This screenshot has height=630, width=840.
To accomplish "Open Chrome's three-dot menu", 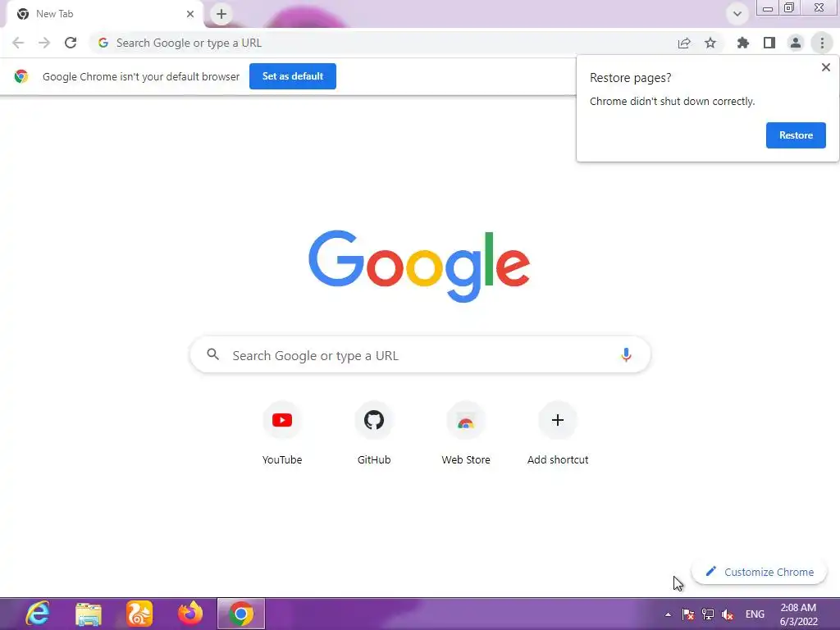I will [822, 43].
